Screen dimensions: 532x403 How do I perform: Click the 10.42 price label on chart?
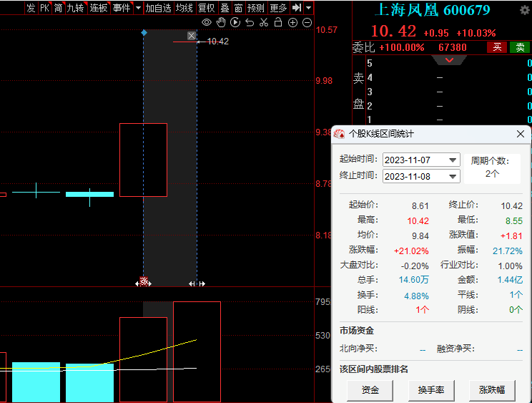point(218,42)
